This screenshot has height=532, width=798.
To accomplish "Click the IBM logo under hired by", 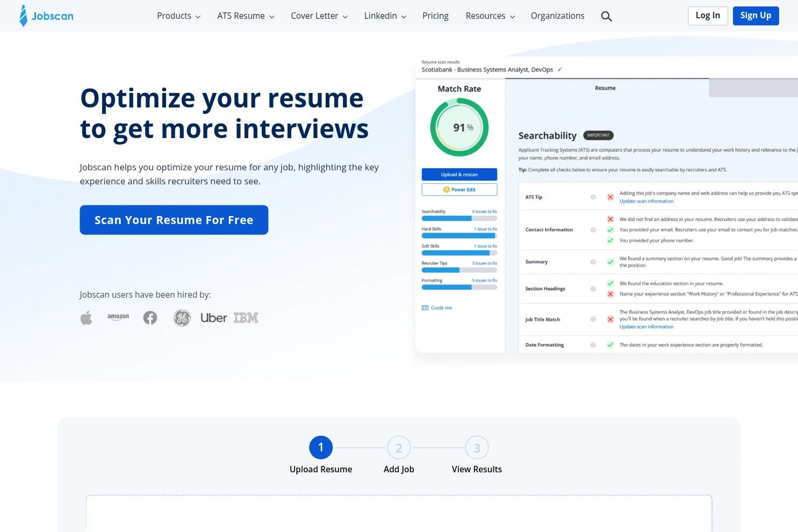I will (x=246, y=318).
